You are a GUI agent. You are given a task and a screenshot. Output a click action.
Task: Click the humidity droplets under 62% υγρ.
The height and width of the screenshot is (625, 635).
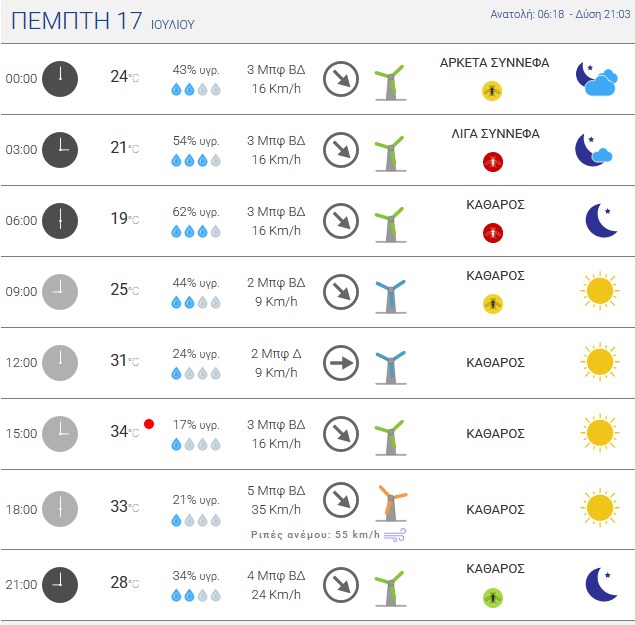click(x=196, y=231)
